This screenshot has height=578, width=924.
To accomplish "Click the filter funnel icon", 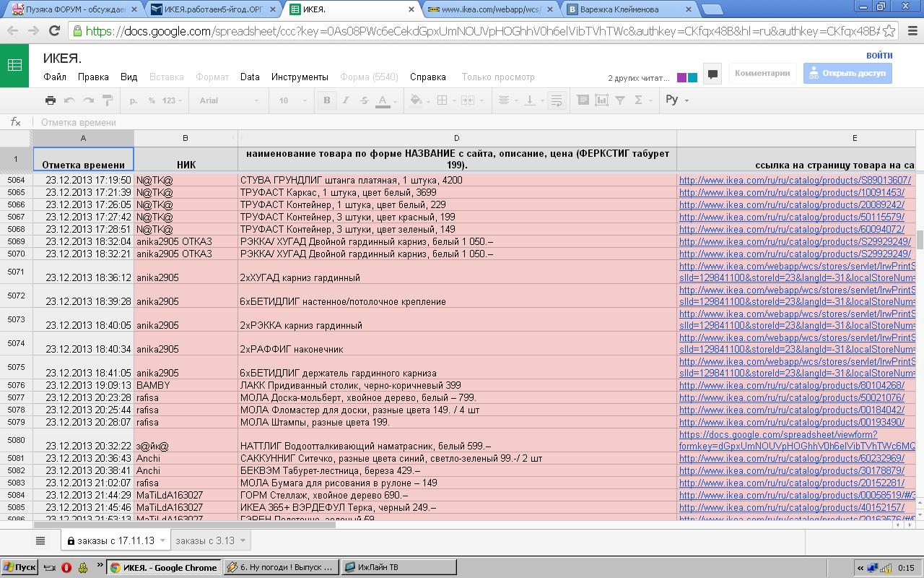I will (620, 100).
